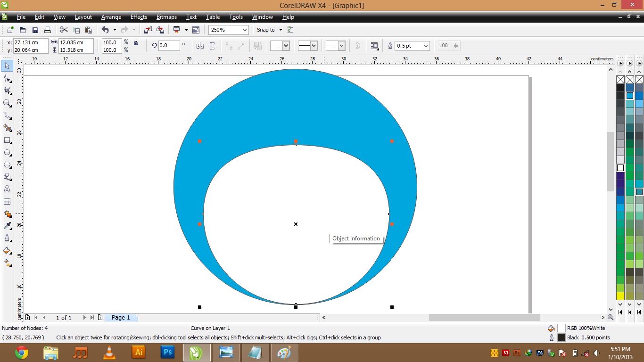Switch to the Page 1 tab
644x362 pixels.
pyautogui.click(x=121, y=317)
